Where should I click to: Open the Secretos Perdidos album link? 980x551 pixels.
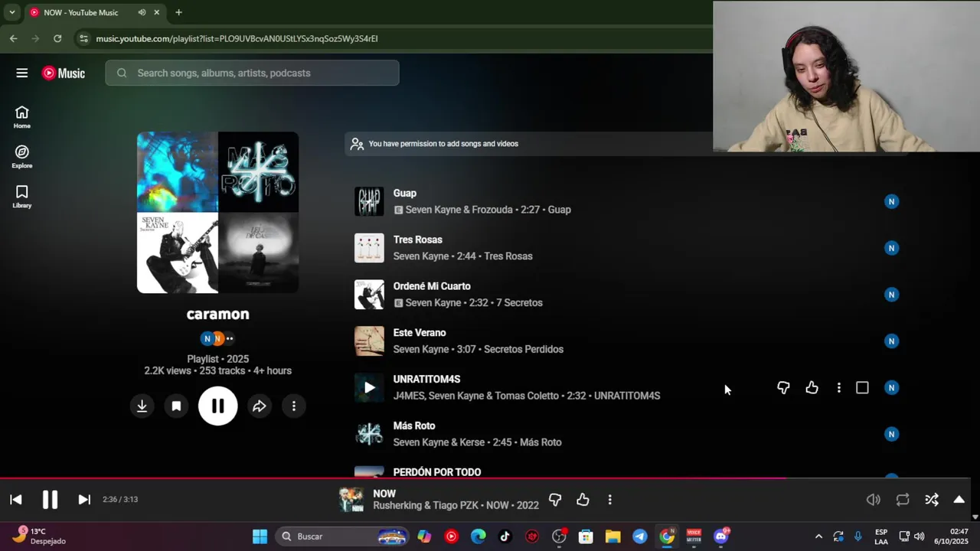point(524,349)
